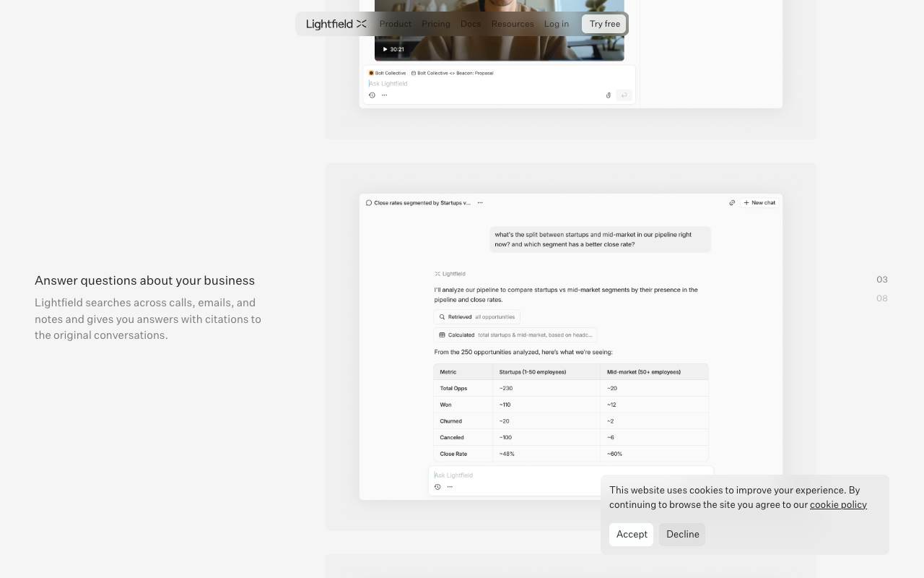This screenshot has height=578, width=924.
Task: Click the Log in link
Action: pos(557,24)
